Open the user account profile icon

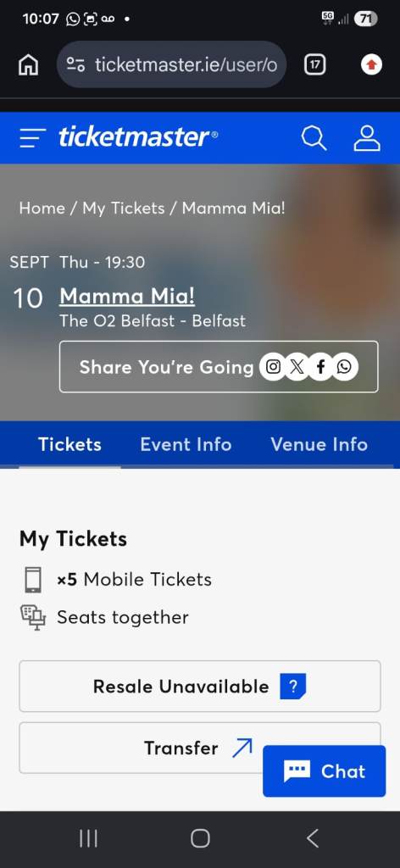(367, 137)
